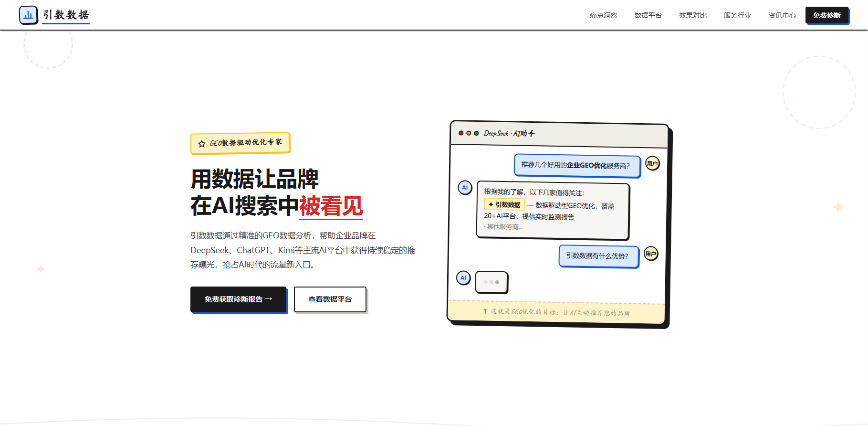This screenshot has height=426, width=868.
Task: Click the red dot in the DeepSeek window
Action: pyautogui.click(x=461, y=133)
